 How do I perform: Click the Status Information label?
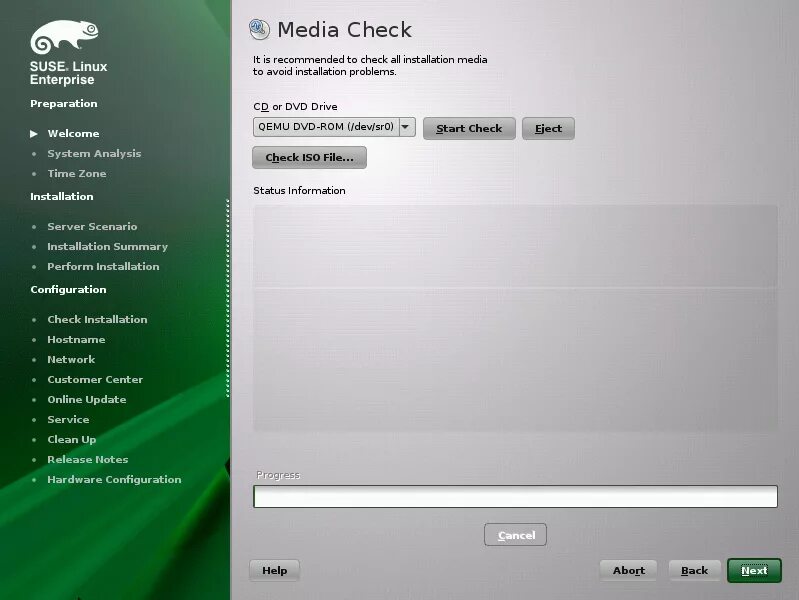(x=299, y=191)
